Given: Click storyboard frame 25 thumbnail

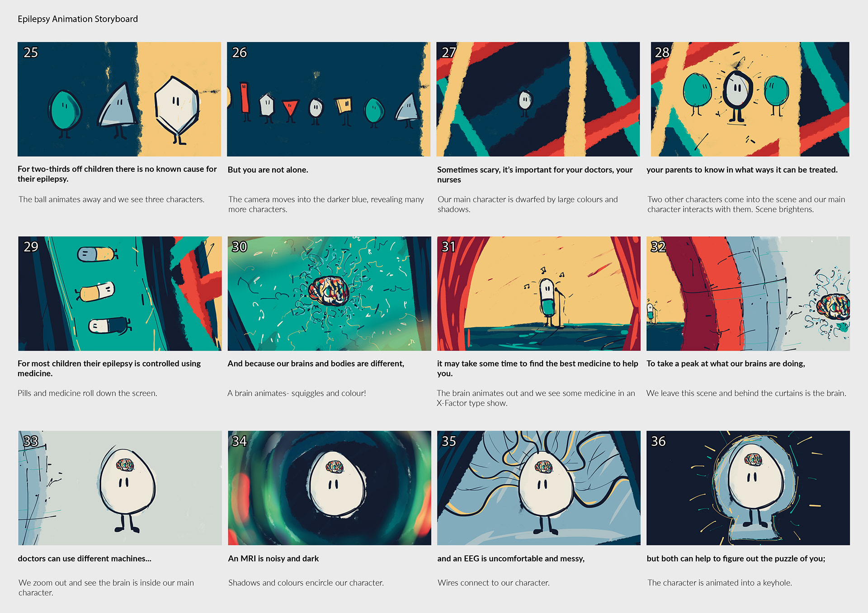Looking at the screenshot, I should click(x=119, y=99).
